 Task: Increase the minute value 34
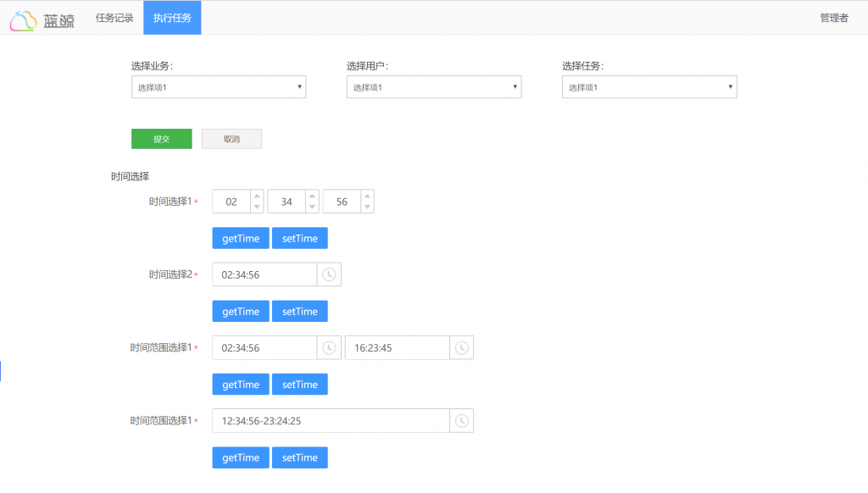tap(312, 196)
